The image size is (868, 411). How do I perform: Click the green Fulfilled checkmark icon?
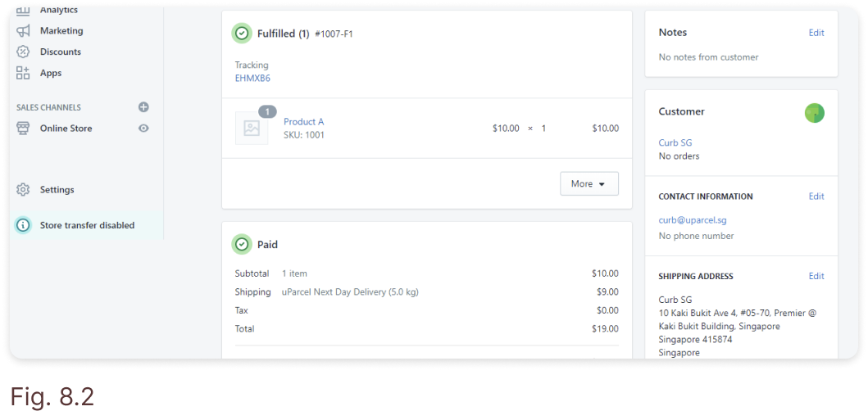[x=242, y=34]
